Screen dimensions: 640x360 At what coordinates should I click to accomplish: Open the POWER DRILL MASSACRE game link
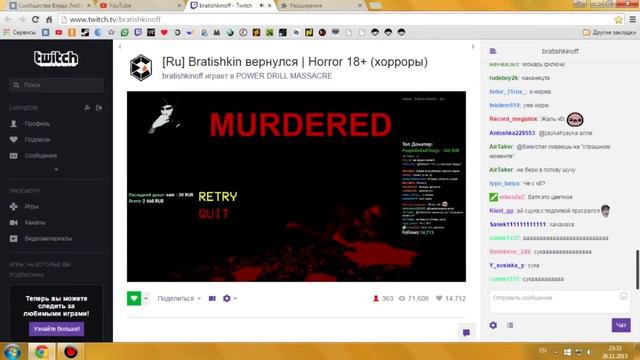click(284, 76)
